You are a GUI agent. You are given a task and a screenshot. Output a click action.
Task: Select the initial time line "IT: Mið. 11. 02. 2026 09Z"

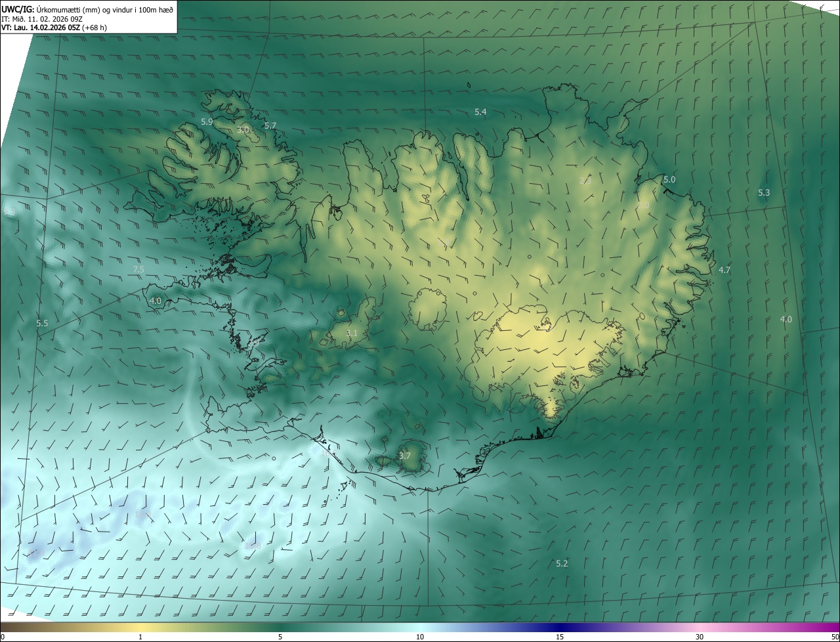pos(43,19)
